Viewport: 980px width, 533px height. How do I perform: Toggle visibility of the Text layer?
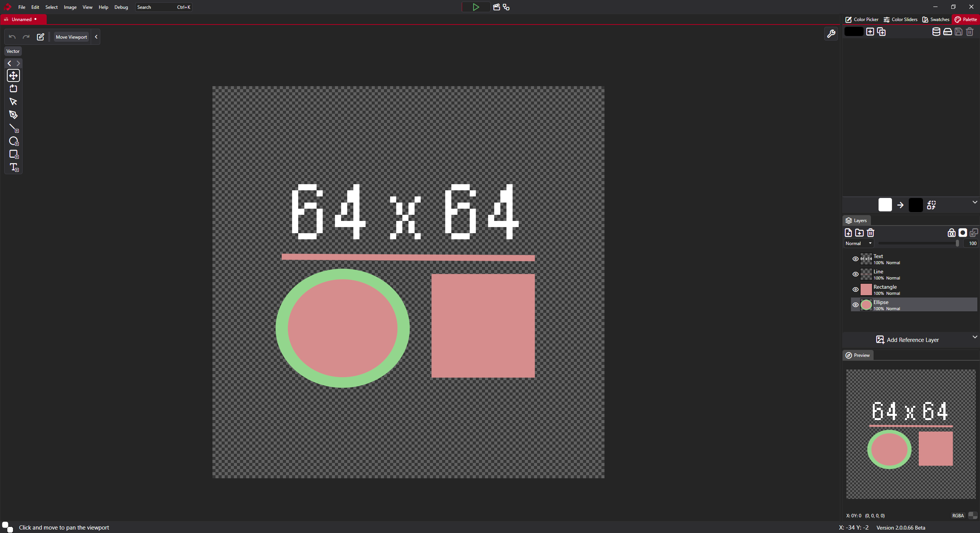(x=856, y=259)
